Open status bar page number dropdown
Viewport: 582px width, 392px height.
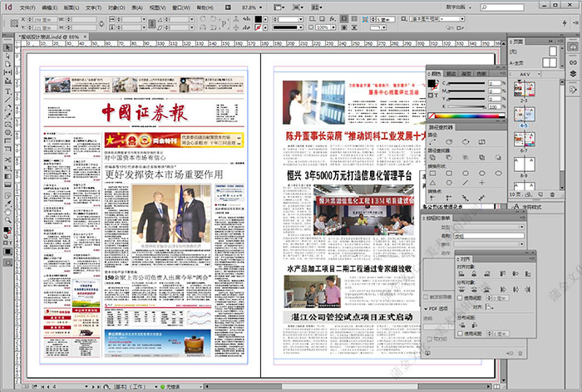[x=86, y=386]
